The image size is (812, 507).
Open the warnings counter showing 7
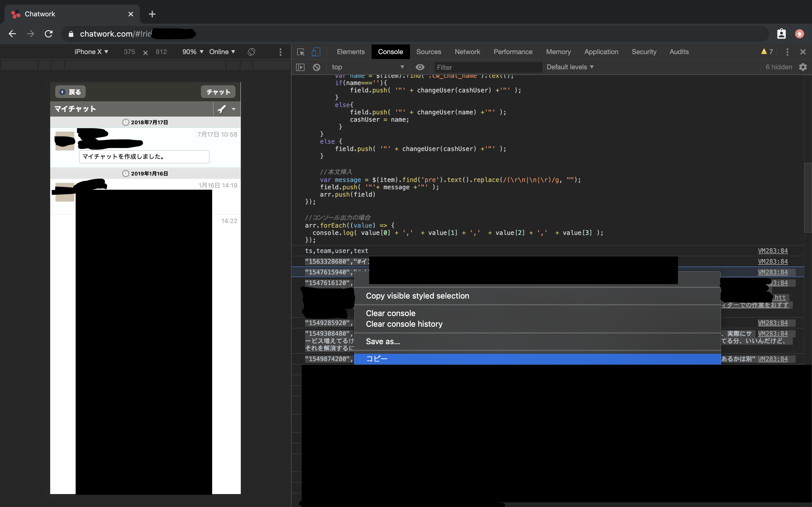click(766, 51)
